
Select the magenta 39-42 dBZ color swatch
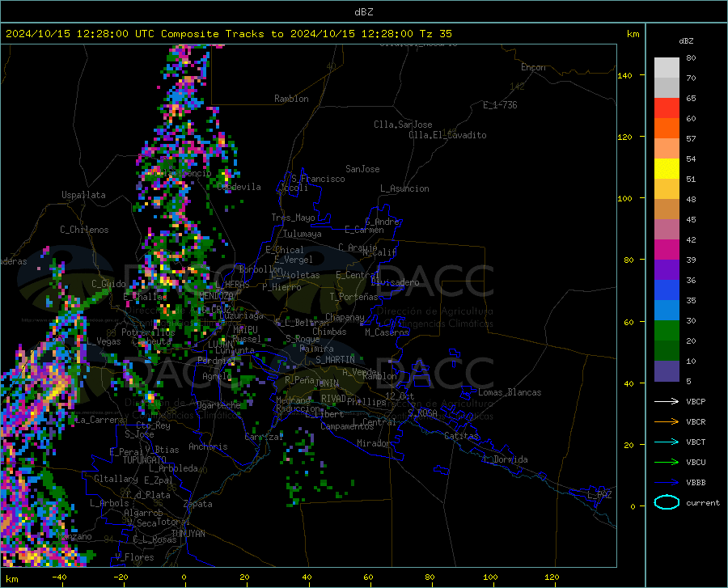[667, 250]
